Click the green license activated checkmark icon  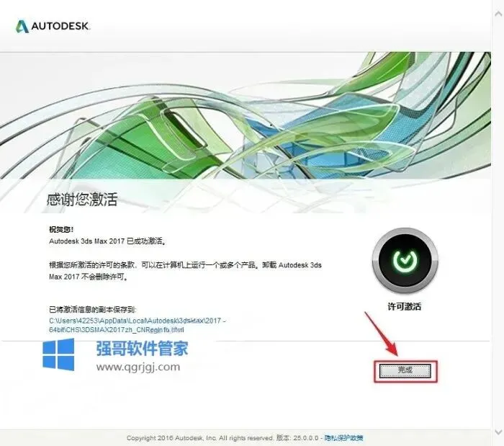point(405,260)
